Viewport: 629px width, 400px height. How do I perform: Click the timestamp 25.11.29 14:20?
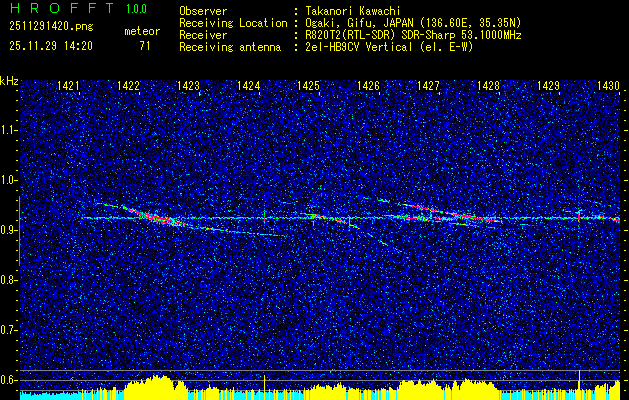click(51, 46)
